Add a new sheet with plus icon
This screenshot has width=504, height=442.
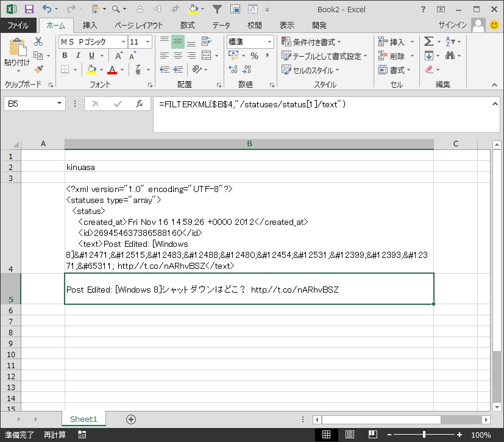tap(131, 419)
